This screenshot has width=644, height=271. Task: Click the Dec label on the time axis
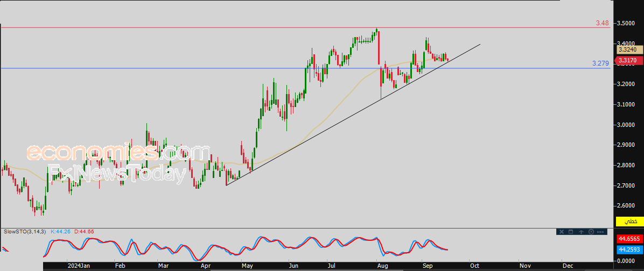[568, 266]
